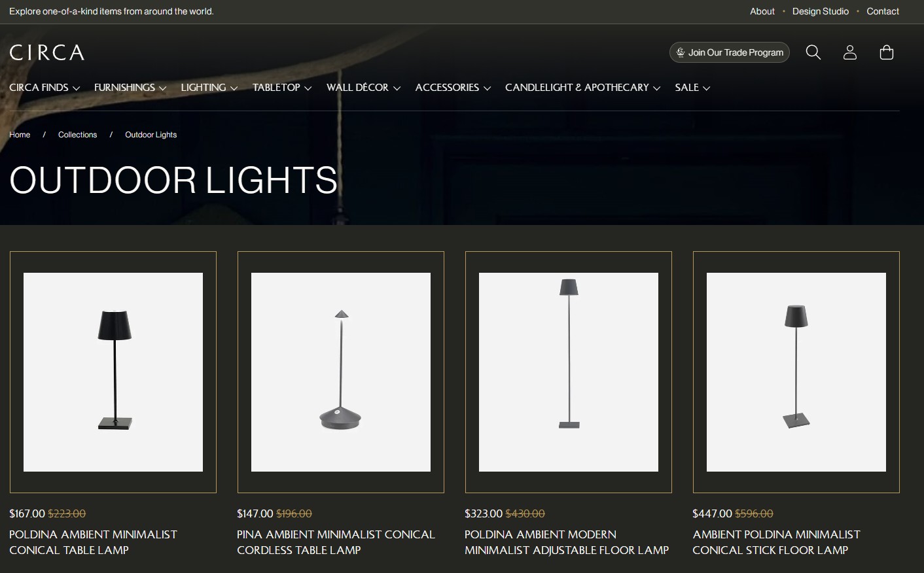Navigate to Collections breadcrumb
924x573 pixels.
coord(77,135)
